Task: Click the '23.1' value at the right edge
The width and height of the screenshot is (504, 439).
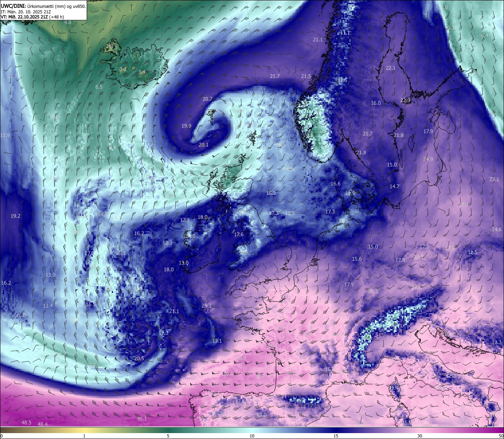Action: coord(494,180)
